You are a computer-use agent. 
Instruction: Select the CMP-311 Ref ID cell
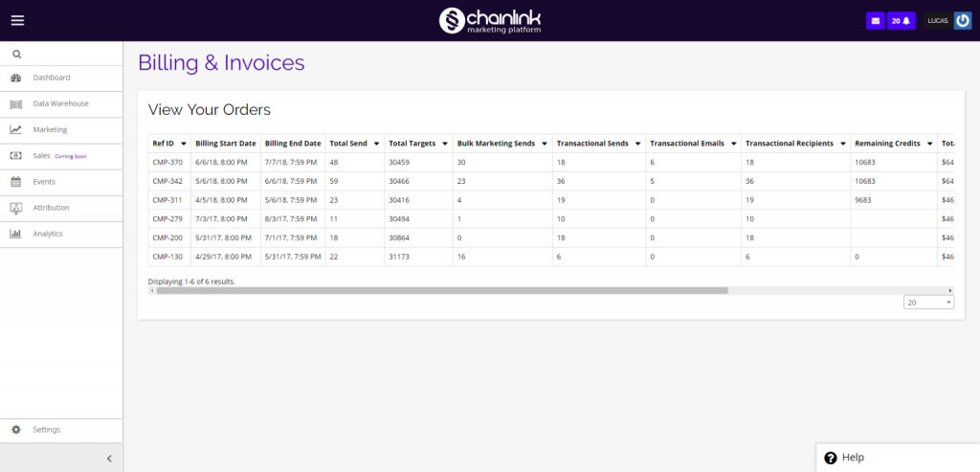(x=169, y=200)
